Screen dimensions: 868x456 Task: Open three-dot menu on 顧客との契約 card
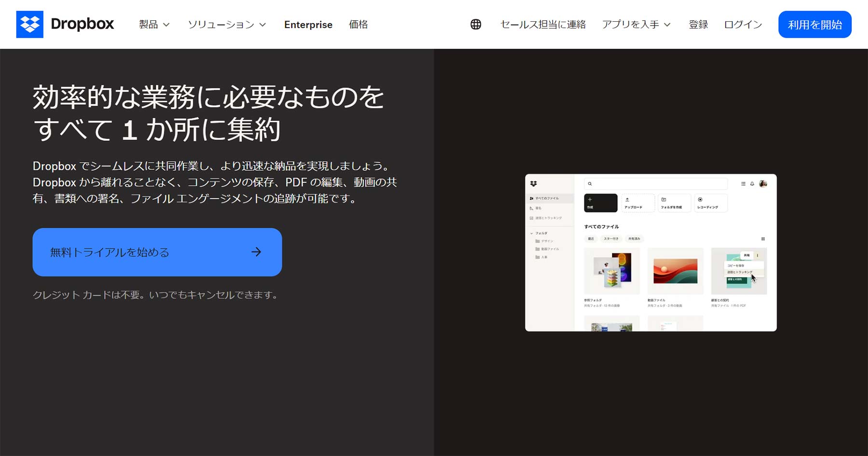(758, 255)
